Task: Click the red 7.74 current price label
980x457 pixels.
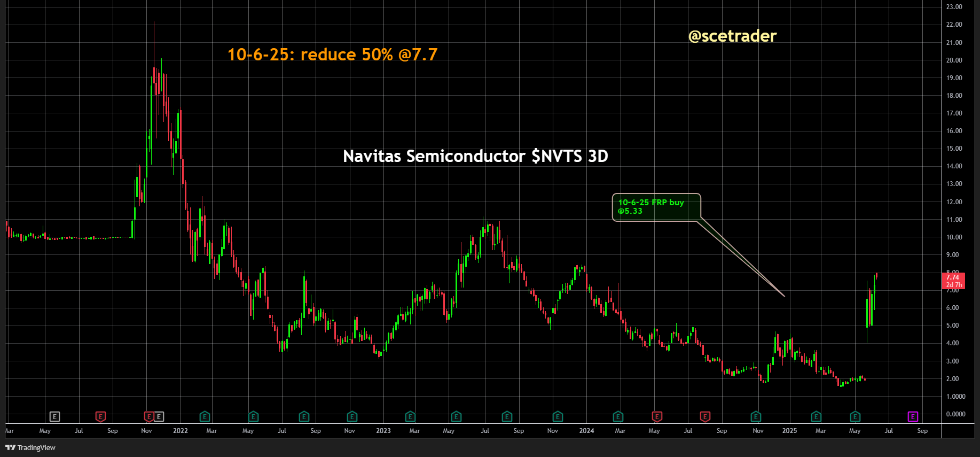Action: coord(954,281)
